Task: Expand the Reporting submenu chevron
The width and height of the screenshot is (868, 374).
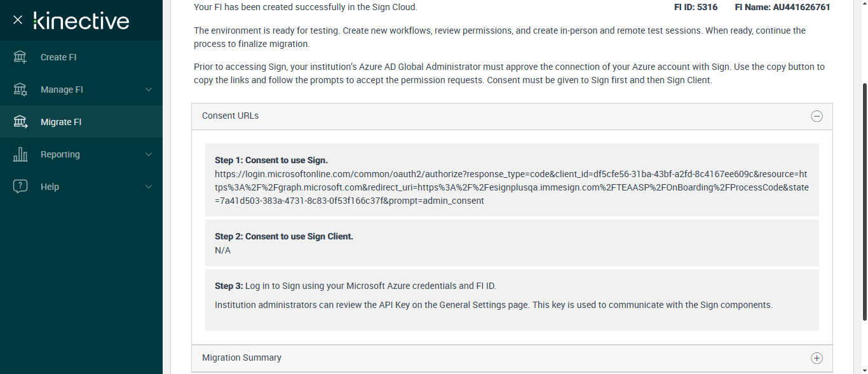Action: 149,154
